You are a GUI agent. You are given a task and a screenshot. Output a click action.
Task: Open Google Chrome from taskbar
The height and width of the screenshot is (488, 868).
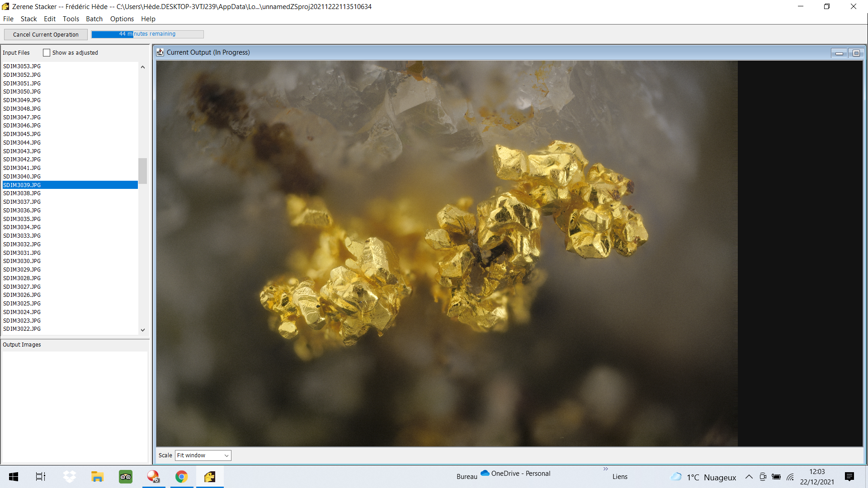pyautogui.click(x=182, y=477)
